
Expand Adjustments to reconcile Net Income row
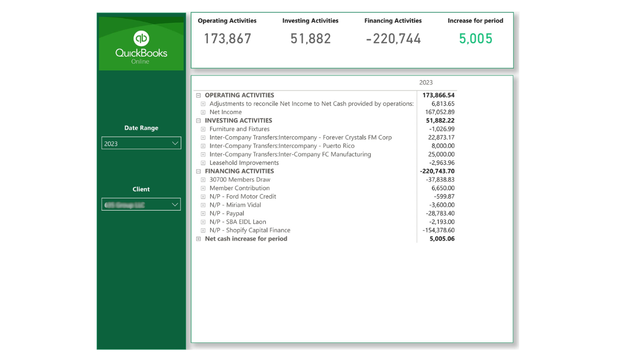coord(203,104)
